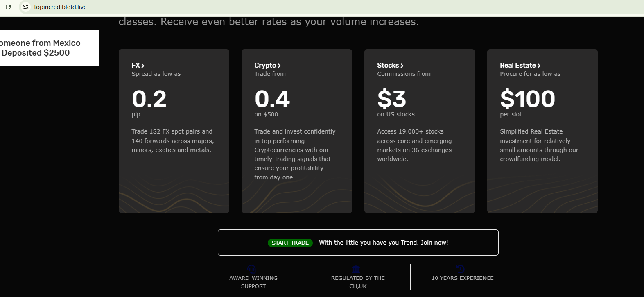Expand the chevron next to FX
The image size is (644, 297).
click(x=143, y=66)
